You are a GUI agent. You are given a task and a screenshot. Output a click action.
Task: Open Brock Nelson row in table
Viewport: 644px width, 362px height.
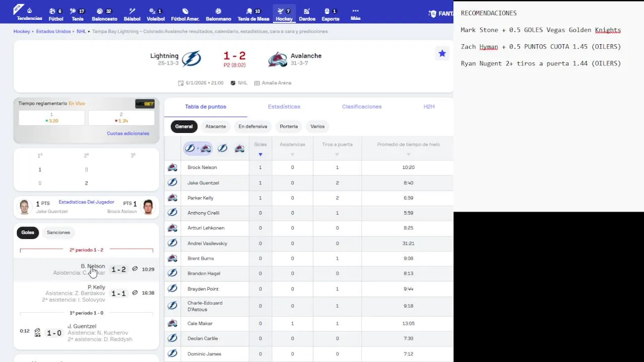[309, 167]
